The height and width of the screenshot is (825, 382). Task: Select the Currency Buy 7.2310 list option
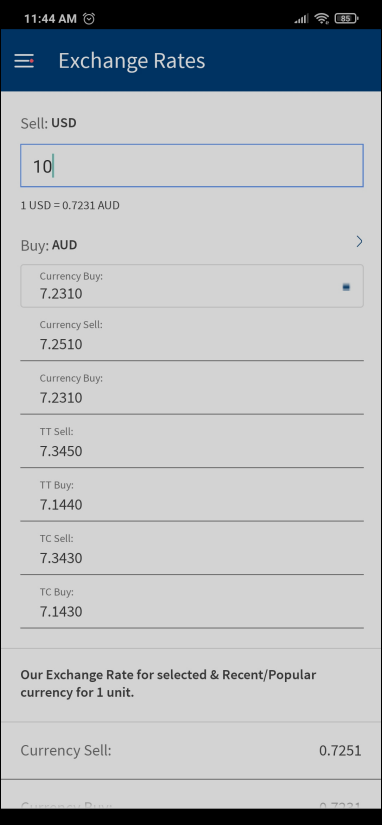click(x=192, y=388)
